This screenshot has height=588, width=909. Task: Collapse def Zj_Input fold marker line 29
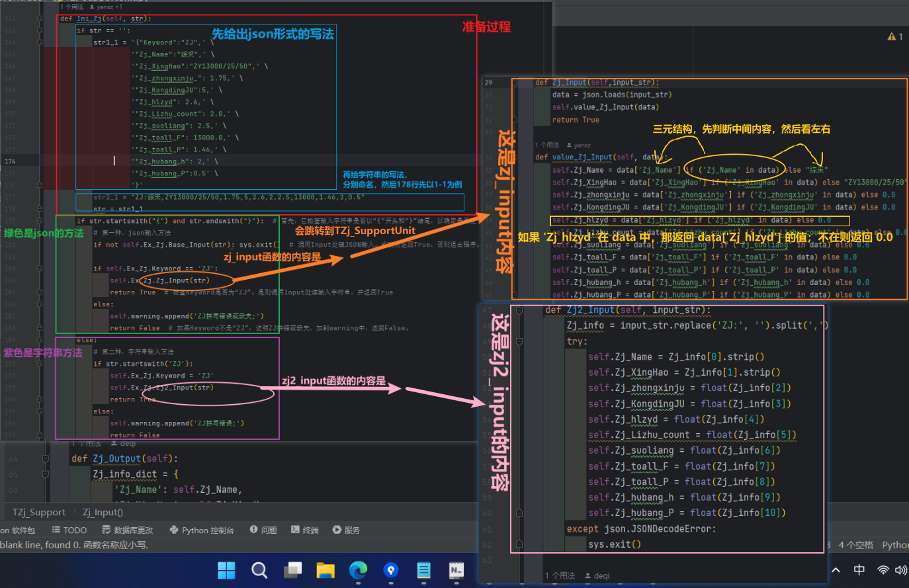(x=515, y=83)
